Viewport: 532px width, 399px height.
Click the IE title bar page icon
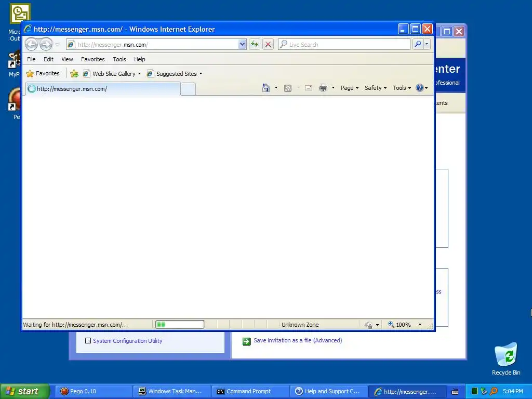[28, 29]
